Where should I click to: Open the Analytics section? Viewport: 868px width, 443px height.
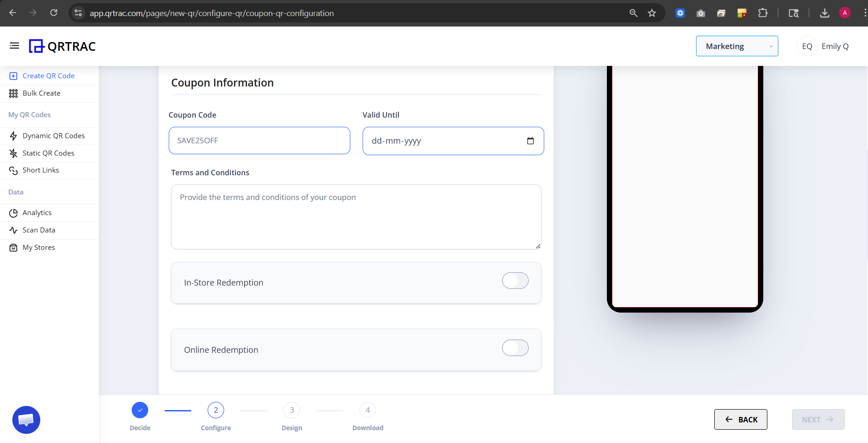tap(37, 212)
